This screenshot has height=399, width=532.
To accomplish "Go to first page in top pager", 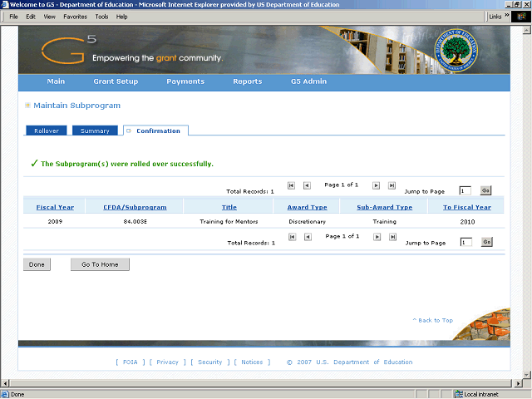I will click(x=291, y=185).
